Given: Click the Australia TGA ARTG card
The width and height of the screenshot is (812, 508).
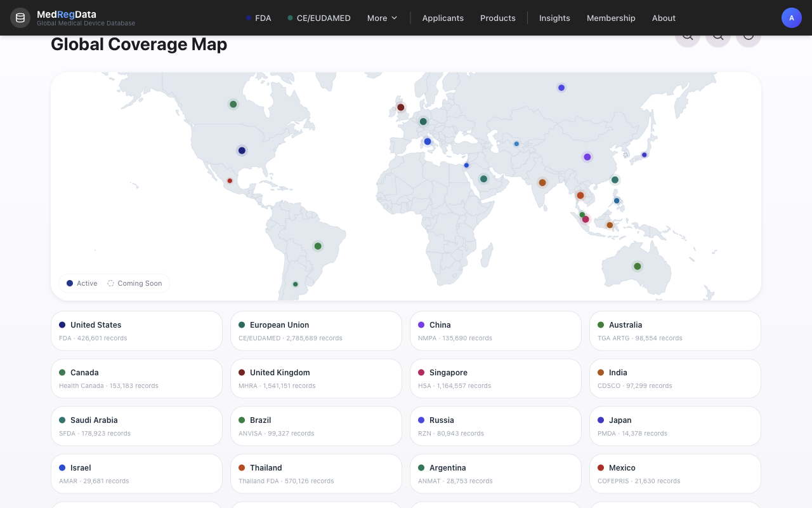Looking at the screenshot, I should click(675, 331).
